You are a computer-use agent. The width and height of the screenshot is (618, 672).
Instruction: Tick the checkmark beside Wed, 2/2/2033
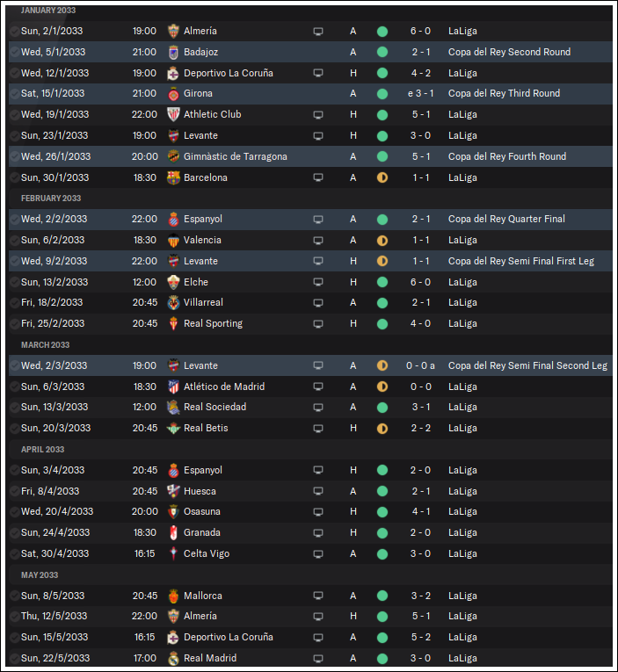click(15, 219)
